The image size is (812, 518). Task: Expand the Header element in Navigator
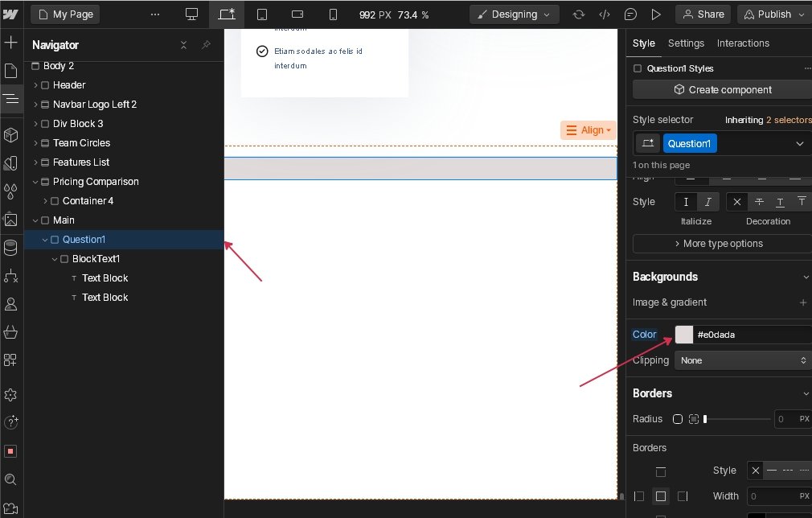coord(35,84)
